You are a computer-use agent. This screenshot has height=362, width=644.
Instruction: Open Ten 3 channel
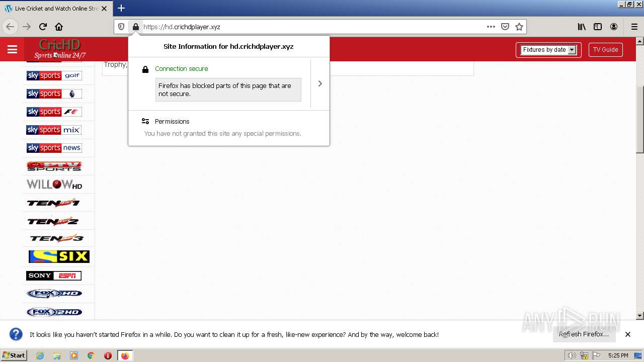(56, 238)
